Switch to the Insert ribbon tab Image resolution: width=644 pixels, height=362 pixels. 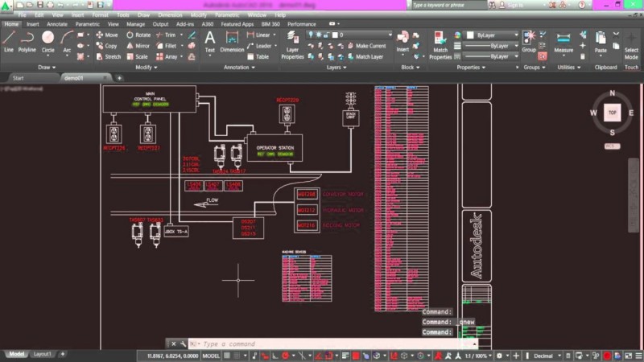pos(32,24)
